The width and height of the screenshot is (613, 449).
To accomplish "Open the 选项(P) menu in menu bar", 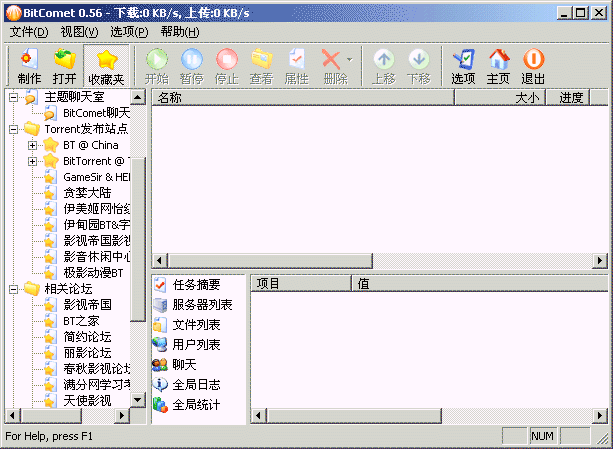I will [x=129, y=32].
